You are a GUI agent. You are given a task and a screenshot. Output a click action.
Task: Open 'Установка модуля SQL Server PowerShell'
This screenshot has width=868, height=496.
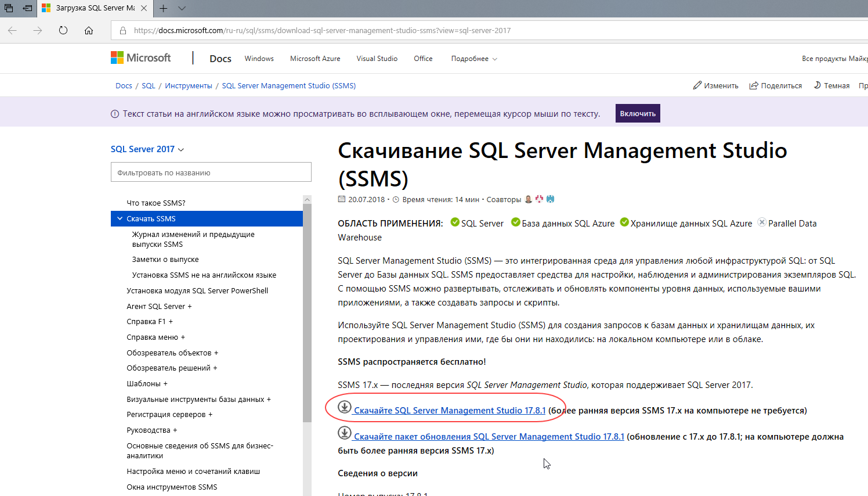pos(197,290)
